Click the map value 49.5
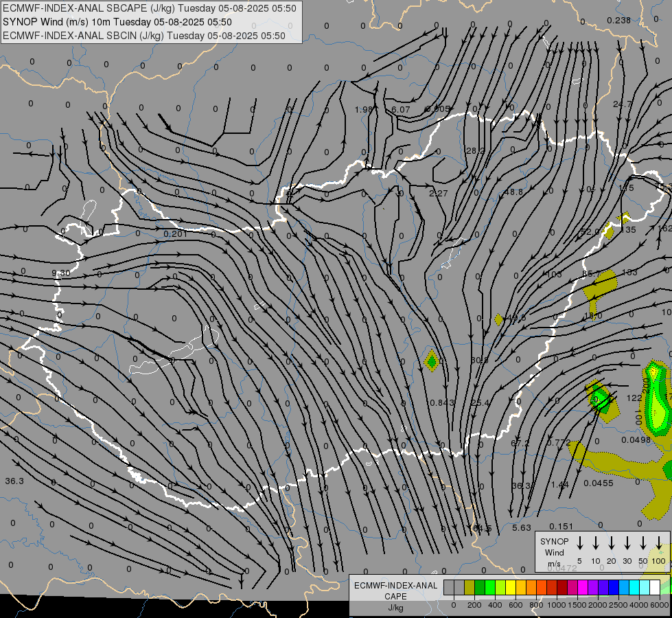672x618 pixels. 516,318
